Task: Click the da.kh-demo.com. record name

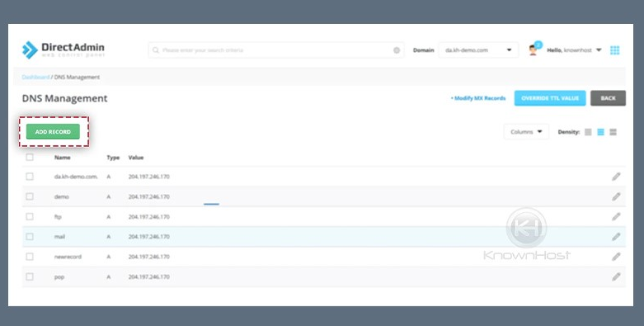Action: 76,177
